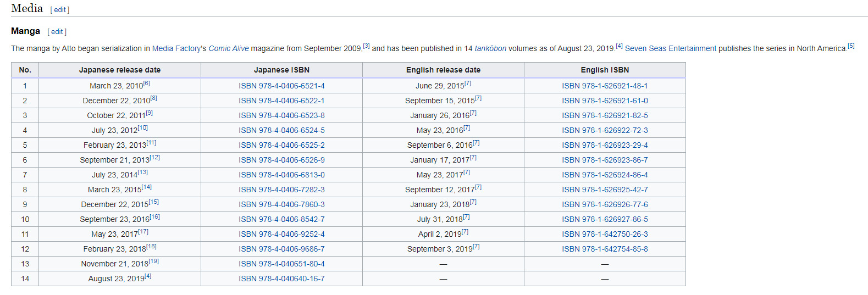This screenshot has width=868, height=295.
Task: Click Japanese ISBN 978-4-0406-6523-8
Action: (281, 116)
